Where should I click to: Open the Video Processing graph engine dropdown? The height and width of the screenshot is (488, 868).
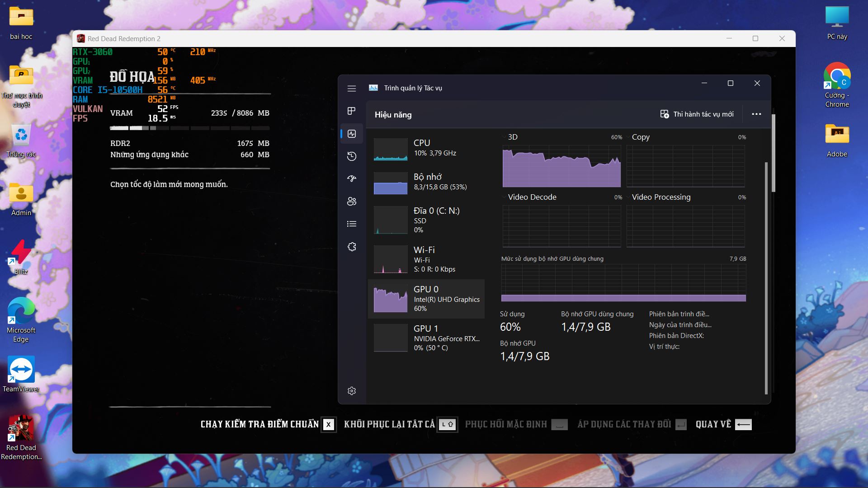pyautogui.click(x=659, y=197)
